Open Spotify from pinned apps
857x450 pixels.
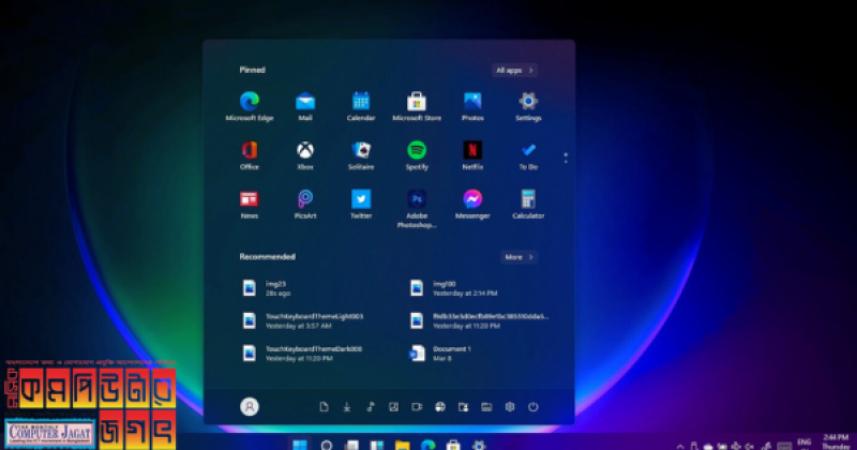point(416,155)
